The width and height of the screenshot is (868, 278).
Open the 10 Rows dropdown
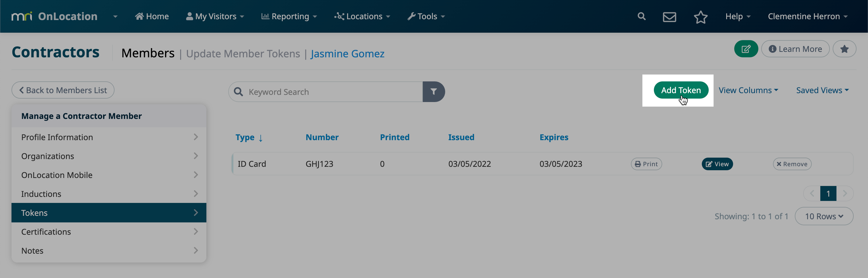tap(824, 216)
